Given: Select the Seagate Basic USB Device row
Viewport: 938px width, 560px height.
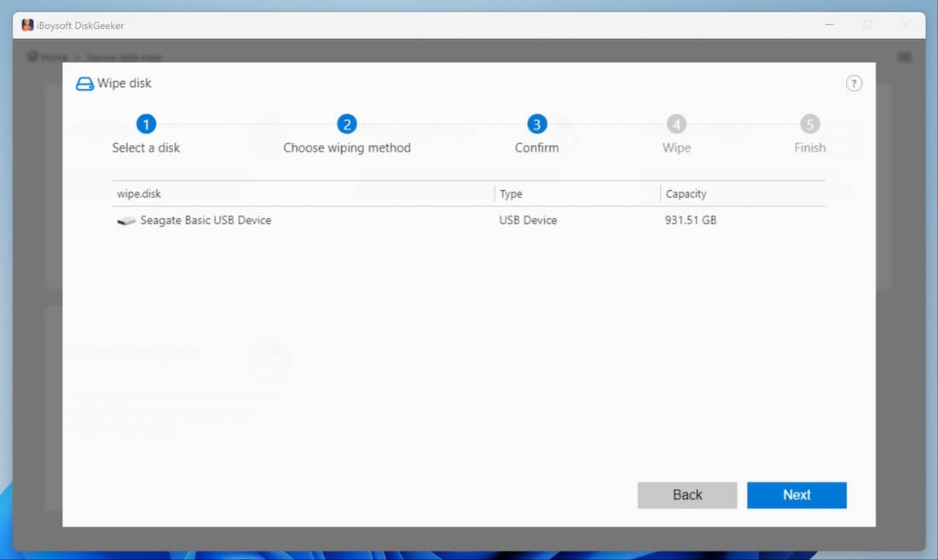Looking at the screenshot, I should [468, 221].
